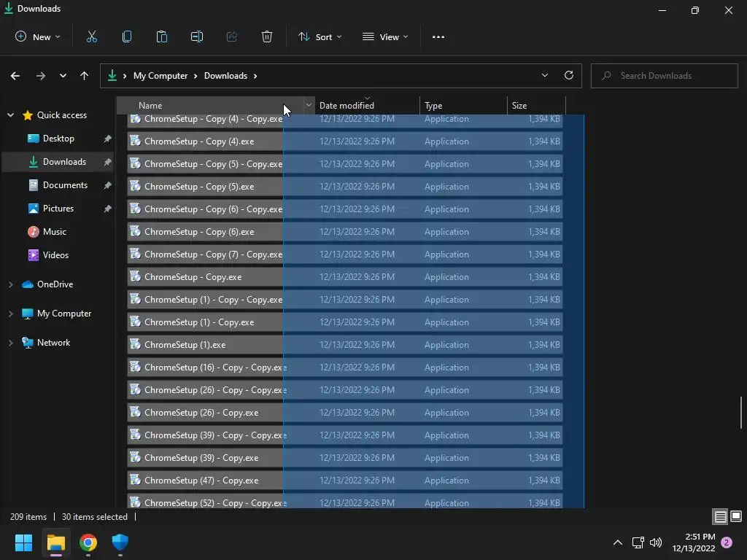The height and width of the screenshot is (560, 747).
Task: Open the Sort dropdown
Action: [320, 36]
